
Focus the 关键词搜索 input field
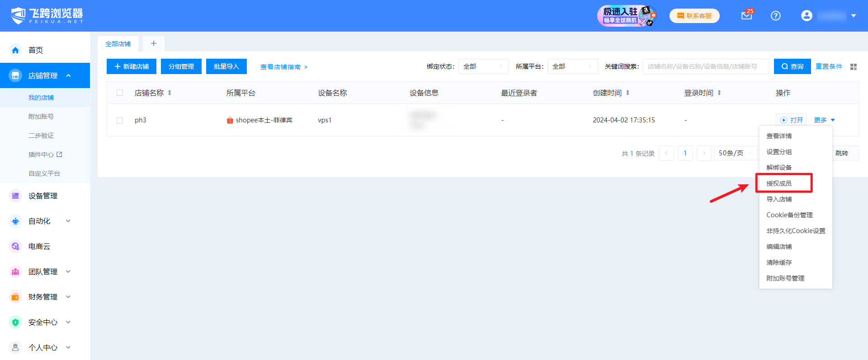click(705, 66)
